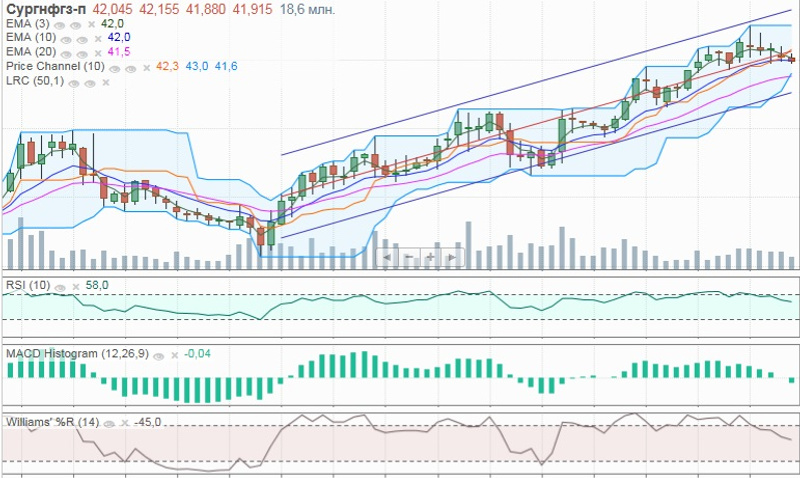
Task: Select the ticker name Сургнфгз-п
Action: (x=46, y=9)
